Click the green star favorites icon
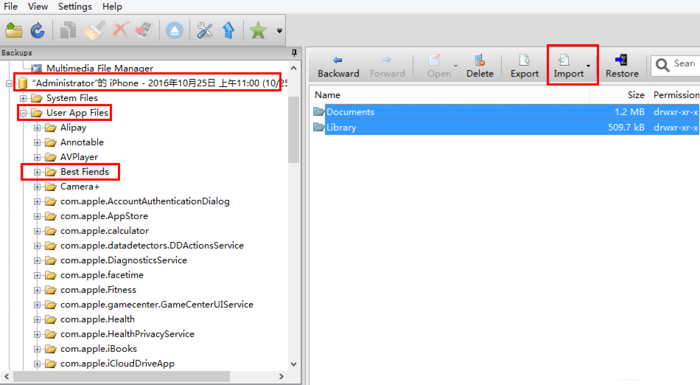The image size is (700, 385). [258, 31]
